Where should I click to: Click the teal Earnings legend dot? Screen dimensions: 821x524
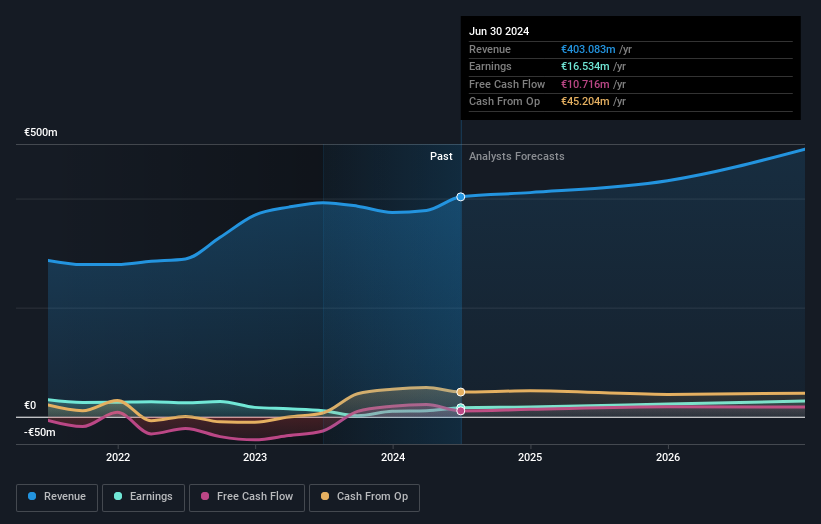pyautogui.click(x=118, y=496)
